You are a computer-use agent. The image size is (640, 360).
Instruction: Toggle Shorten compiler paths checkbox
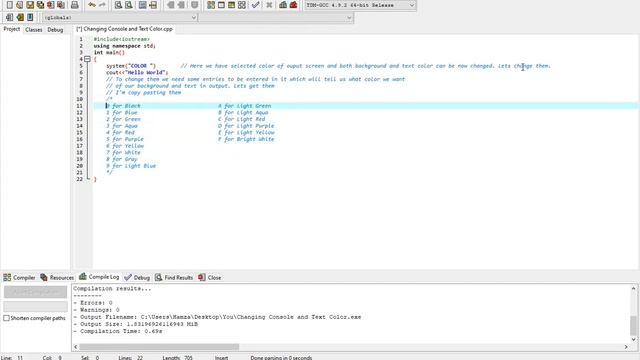tap(7, 318)
